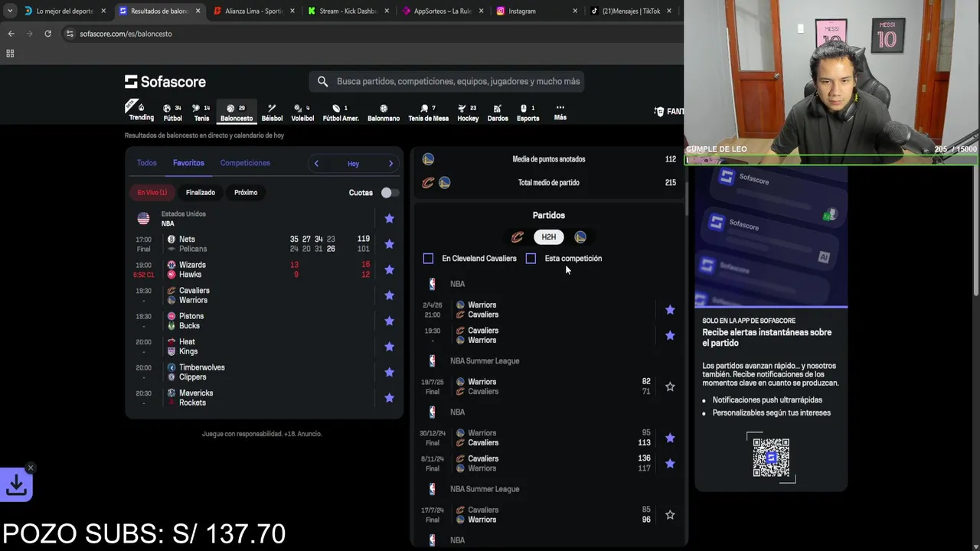
Task: Select the H2H filter pill
Action: [548, 237]
